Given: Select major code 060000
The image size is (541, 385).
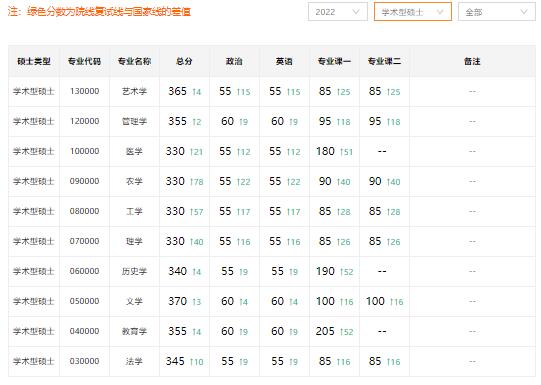Looking at the screenshot, I should (x=84, y=272).
